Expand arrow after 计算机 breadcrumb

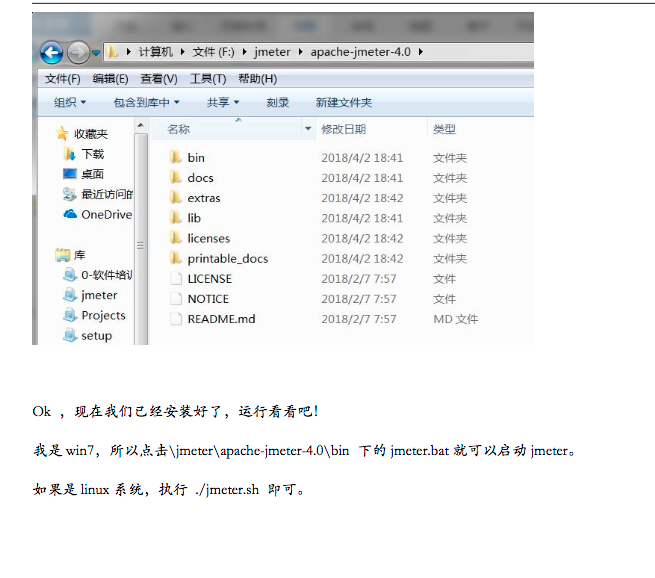coord(183,52)
